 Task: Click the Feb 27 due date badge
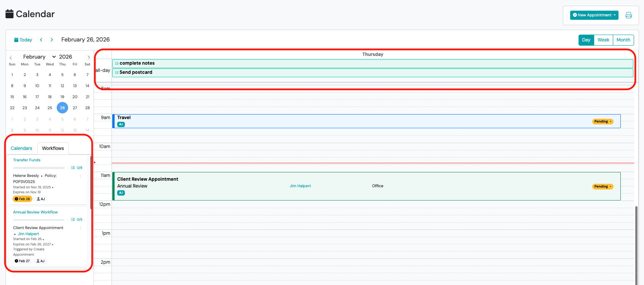pyautogui.click(x=22, y=261)
